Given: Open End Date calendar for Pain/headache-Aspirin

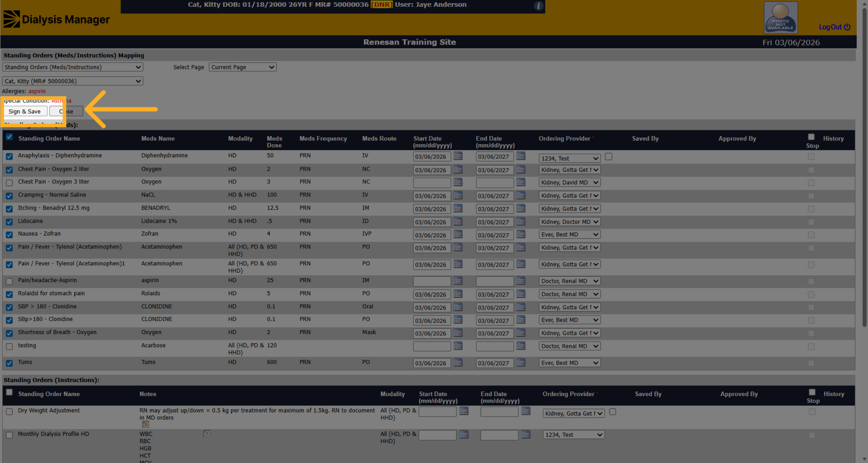Looking at the screenshot, I should [521, 281].
